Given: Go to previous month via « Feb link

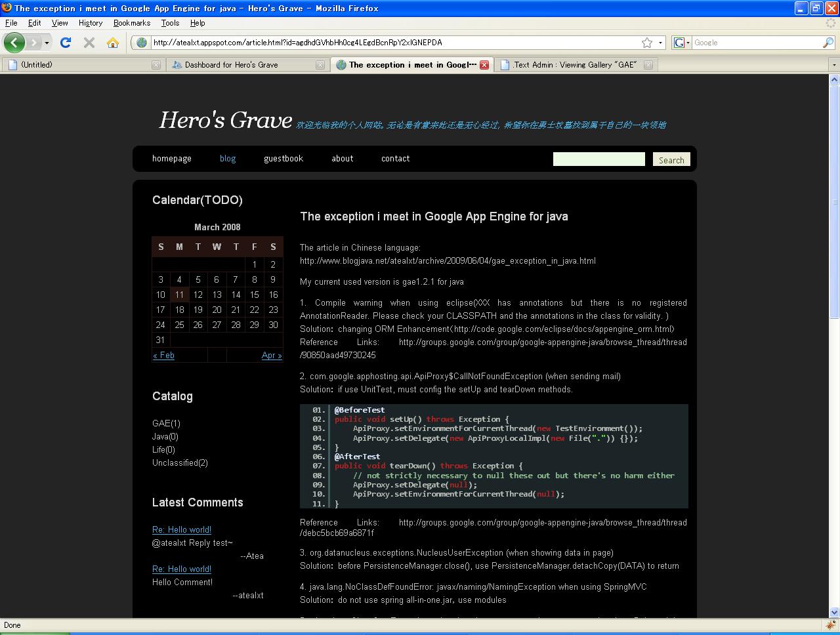Looking at the screenshot, I should point(163,356).
